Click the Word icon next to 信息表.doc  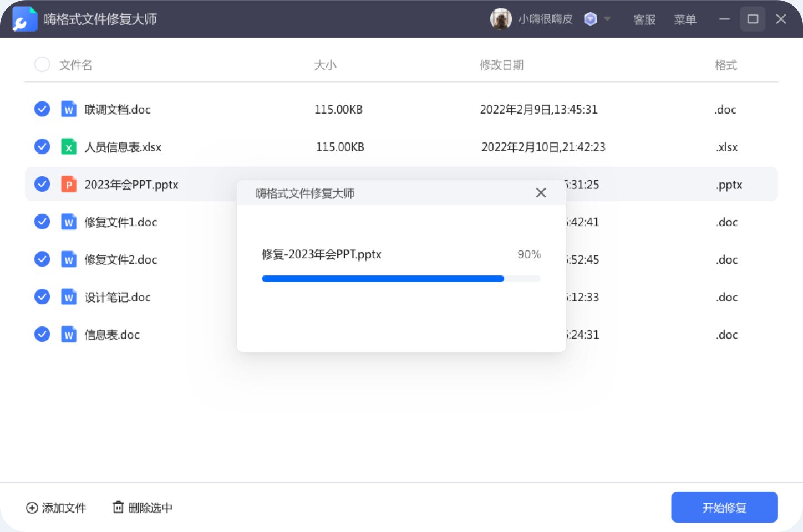click(69, 334)
